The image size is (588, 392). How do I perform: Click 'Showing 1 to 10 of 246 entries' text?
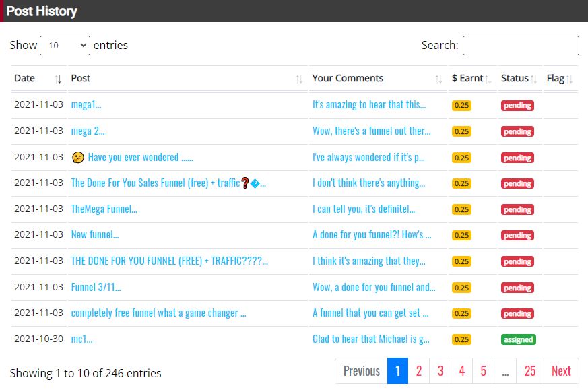tap(86, 373)
